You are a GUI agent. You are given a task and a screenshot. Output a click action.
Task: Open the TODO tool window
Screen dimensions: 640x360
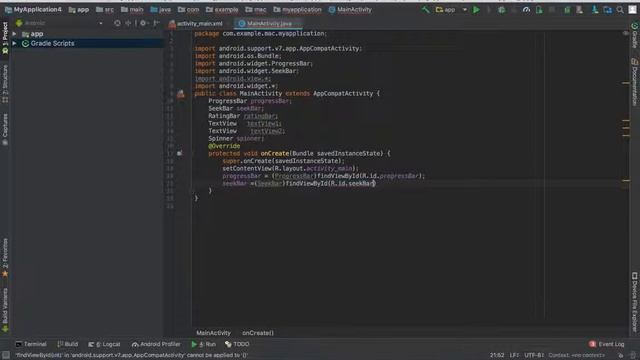(237, 344)
